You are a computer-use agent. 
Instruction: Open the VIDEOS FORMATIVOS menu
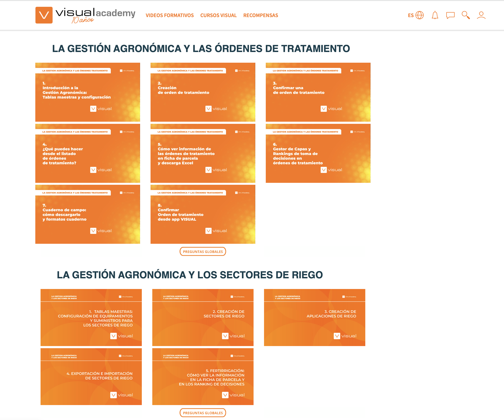169,15
